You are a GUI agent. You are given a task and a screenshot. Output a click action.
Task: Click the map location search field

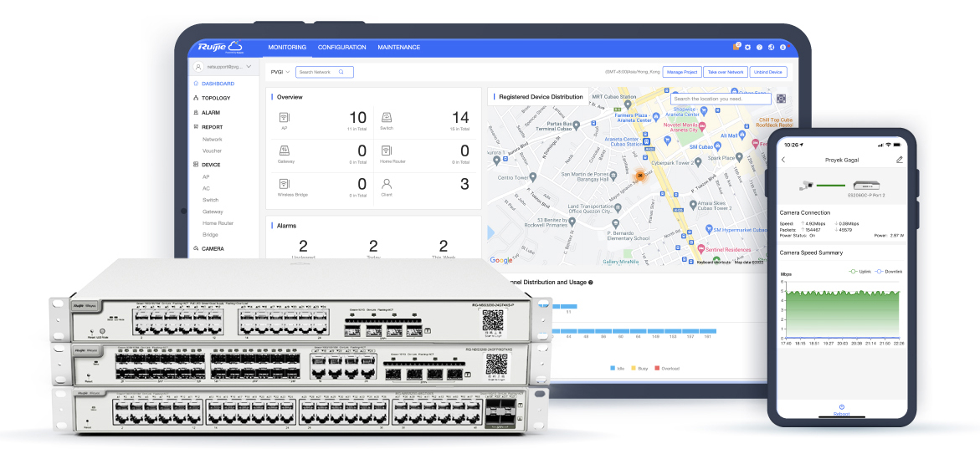pyautogui.click(x=720, y=99)
